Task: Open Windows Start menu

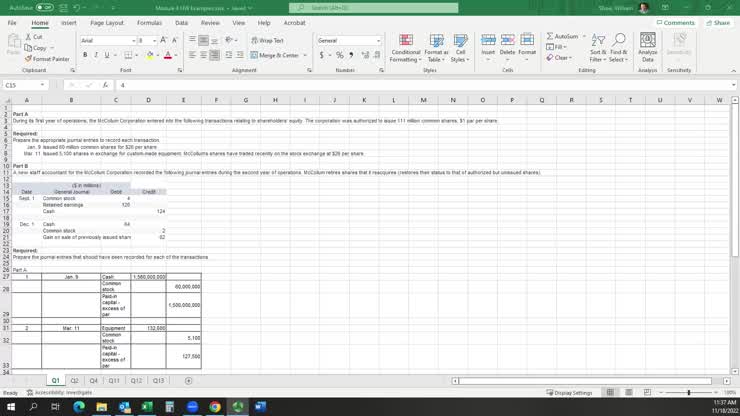Action: pyautogui.click(x=11, y=407)
